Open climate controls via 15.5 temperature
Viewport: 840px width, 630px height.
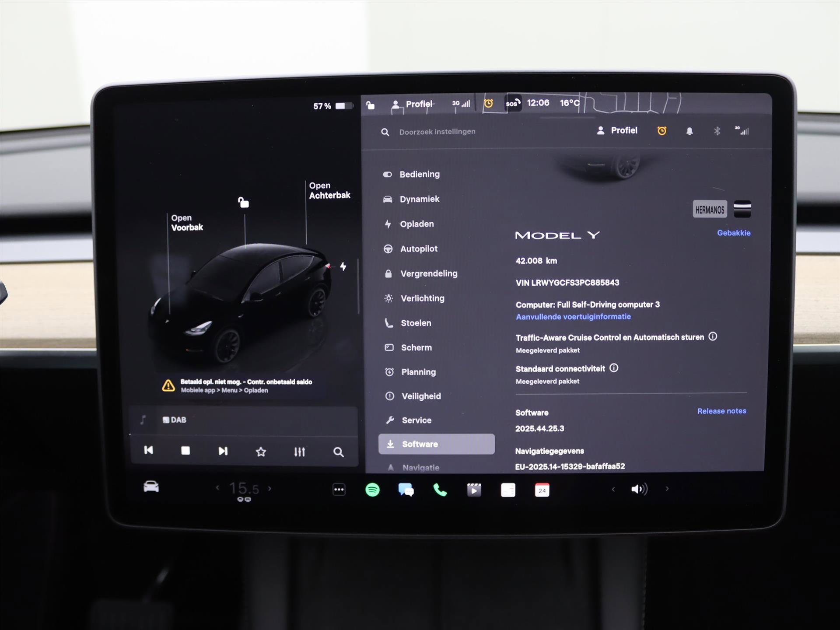tap(244, 489)
